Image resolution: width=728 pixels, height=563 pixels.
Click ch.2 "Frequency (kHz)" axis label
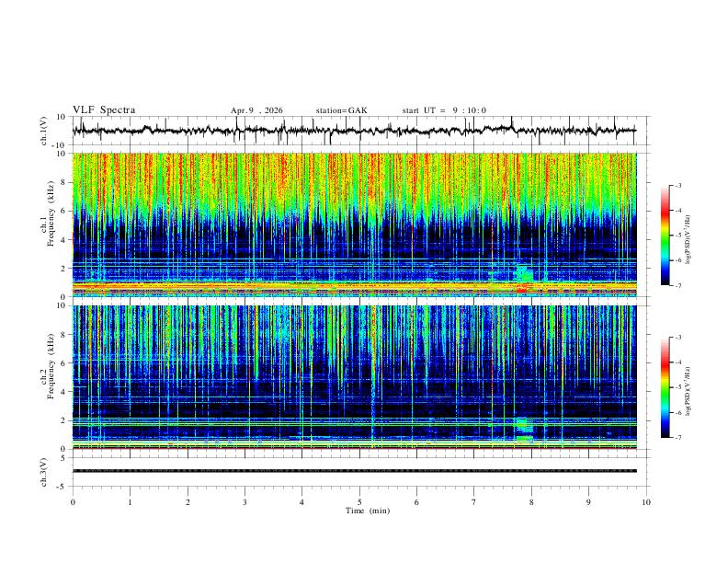(x=51, y=366)
